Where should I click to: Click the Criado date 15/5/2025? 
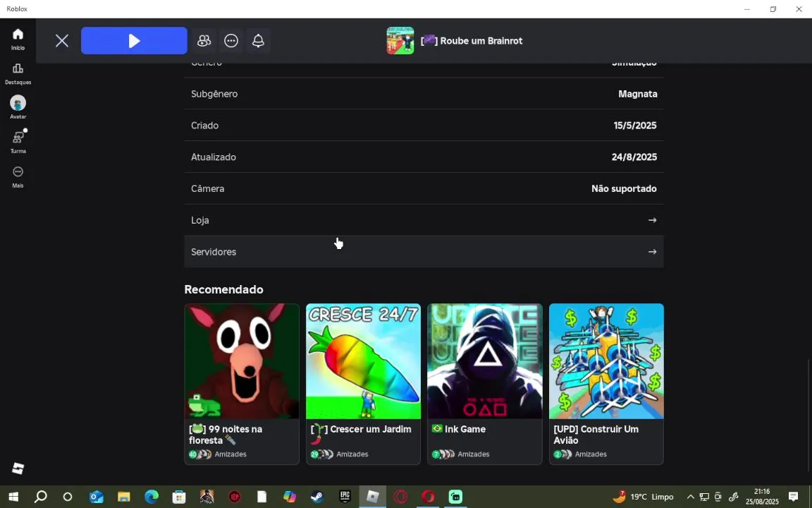coord(635,126)
